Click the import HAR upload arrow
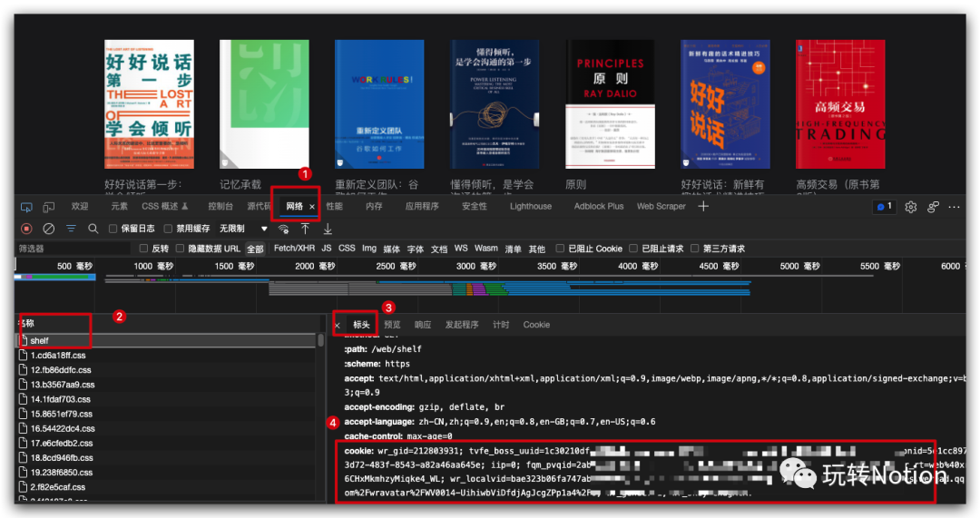This screenshot has width=980, height=518. (x=306, y=229)
